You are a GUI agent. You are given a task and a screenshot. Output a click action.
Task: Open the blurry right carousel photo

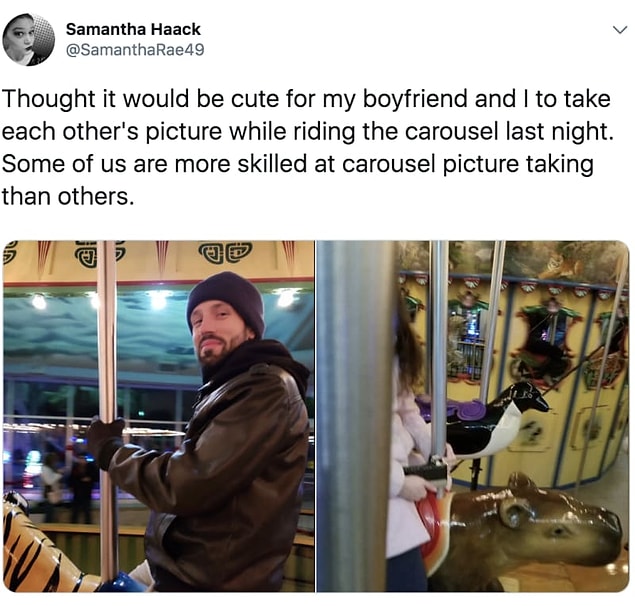tap(473, 416)
